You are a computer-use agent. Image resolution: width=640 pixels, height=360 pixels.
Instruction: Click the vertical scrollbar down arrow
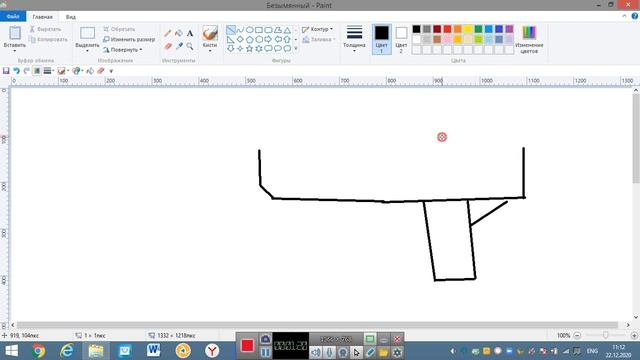pos(636,318)
